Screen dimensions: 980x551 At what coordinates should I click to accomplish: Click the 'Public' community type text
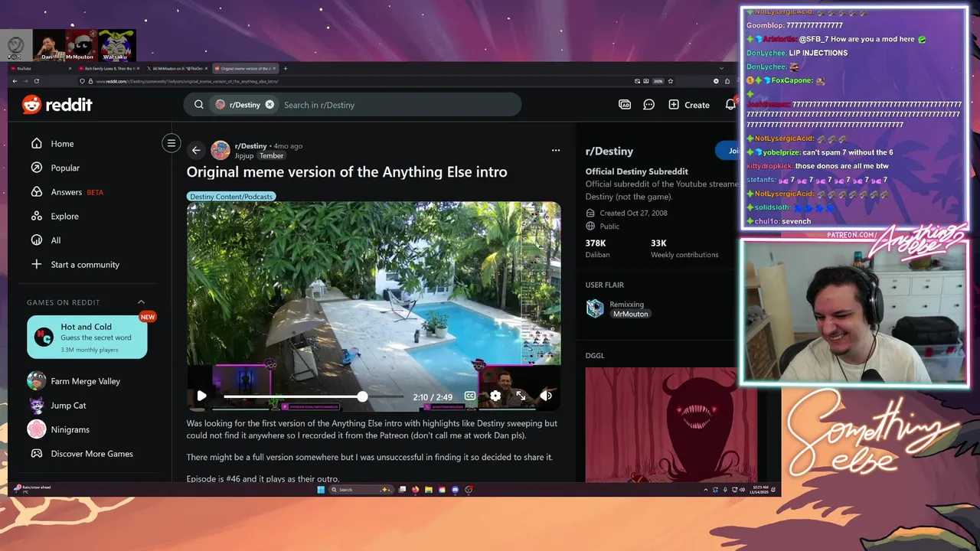[610, 227]
